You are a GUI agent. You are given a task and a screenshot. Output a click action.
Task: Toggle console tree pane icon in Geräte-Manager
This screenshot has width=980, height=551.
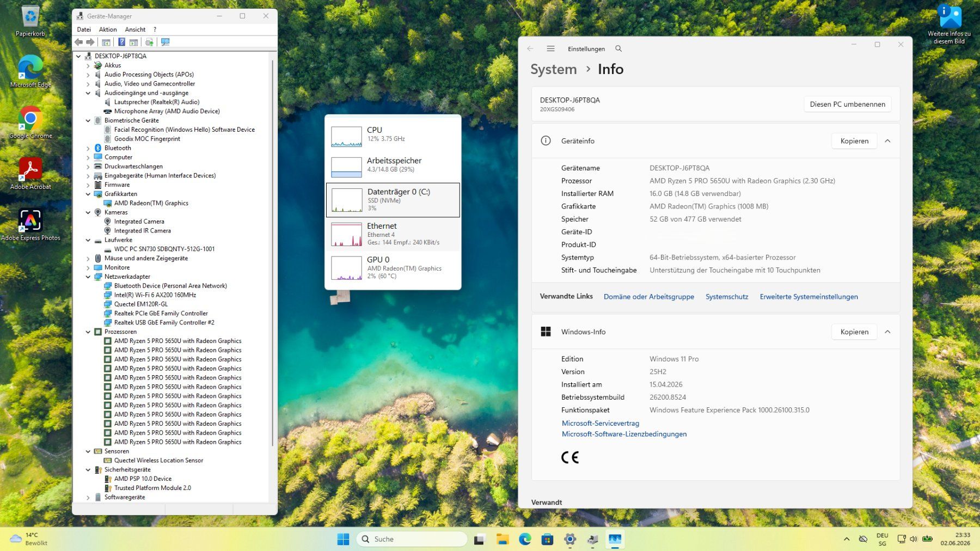(106, 42)
